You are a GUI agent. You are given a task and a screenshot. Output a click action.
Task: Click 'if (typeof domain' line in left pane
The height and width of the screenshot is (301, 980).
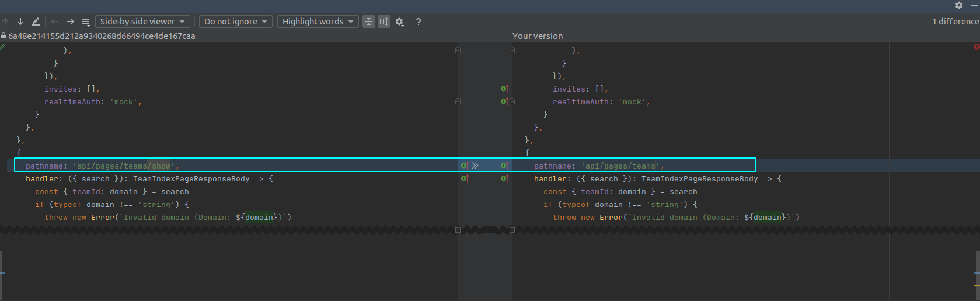pyautogui.click(x=112, y=204)
